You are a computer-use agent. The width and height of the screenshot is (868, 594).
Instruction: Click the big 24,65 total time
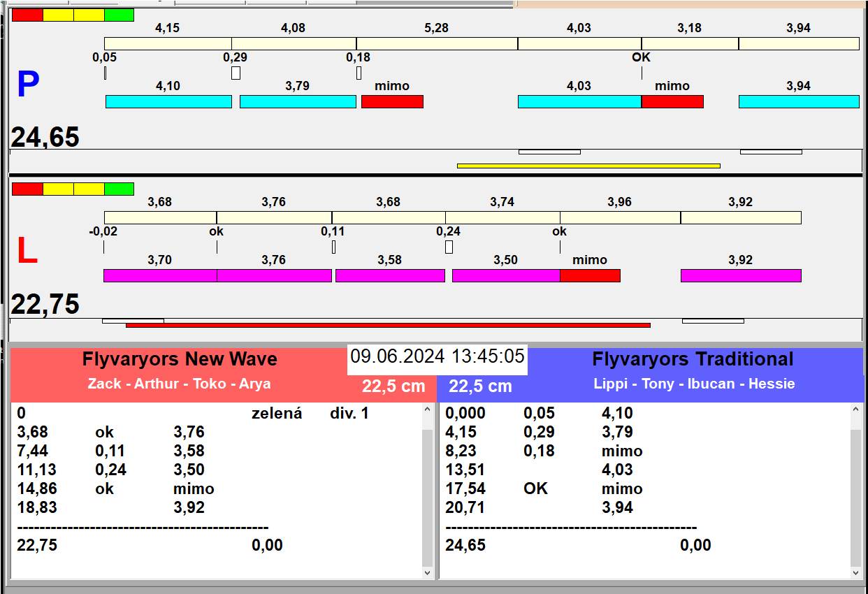(x=45, y=137)
